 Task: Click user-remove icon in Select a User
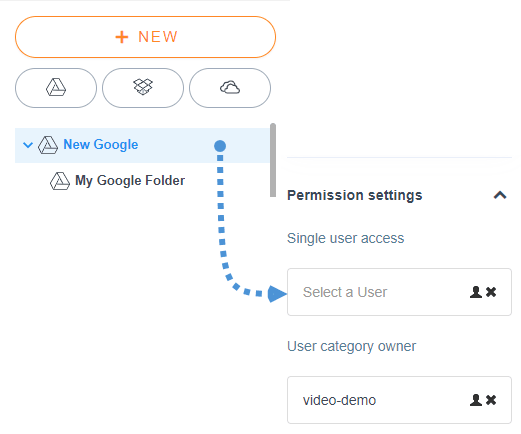pyautogui.click(x=483, y=292)
